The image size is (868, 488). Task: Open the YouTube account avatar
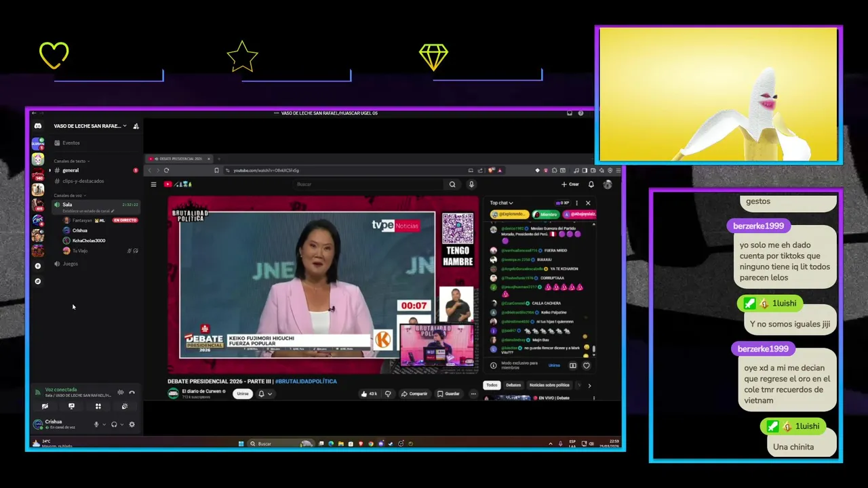click(x=608, y=184)
